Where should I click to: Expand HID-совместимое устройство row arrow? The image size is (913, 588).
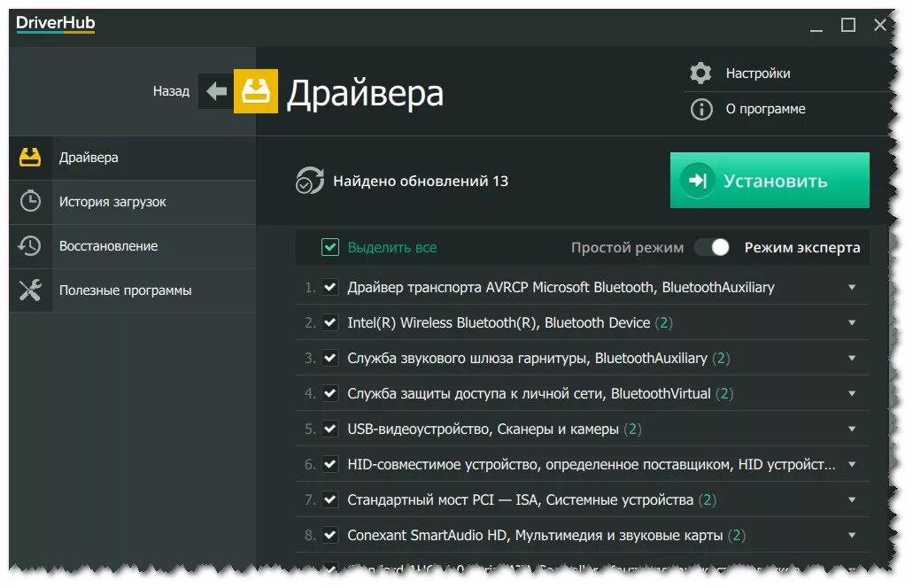[852, 465]
